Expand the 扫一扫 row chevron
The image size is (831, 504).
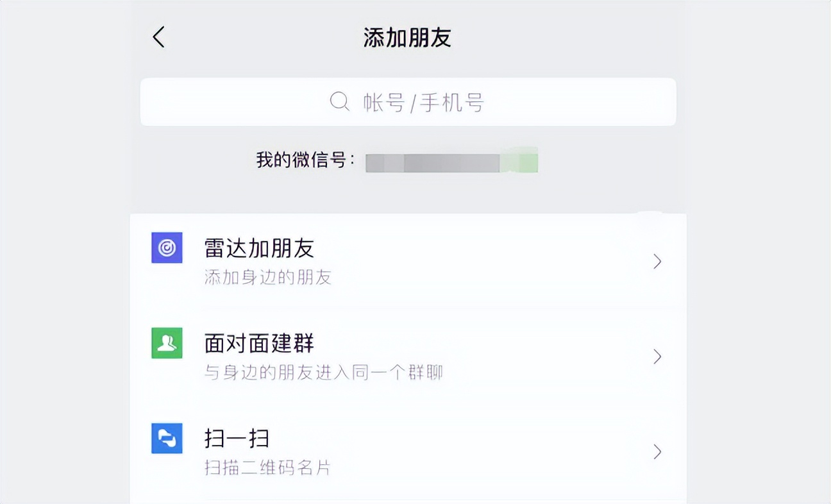[657, 451]
